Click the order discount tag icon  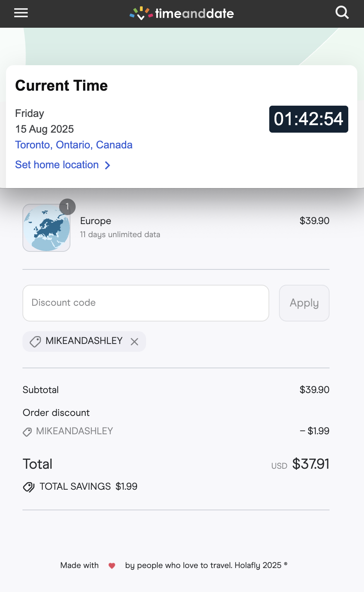tap(27, 432)
